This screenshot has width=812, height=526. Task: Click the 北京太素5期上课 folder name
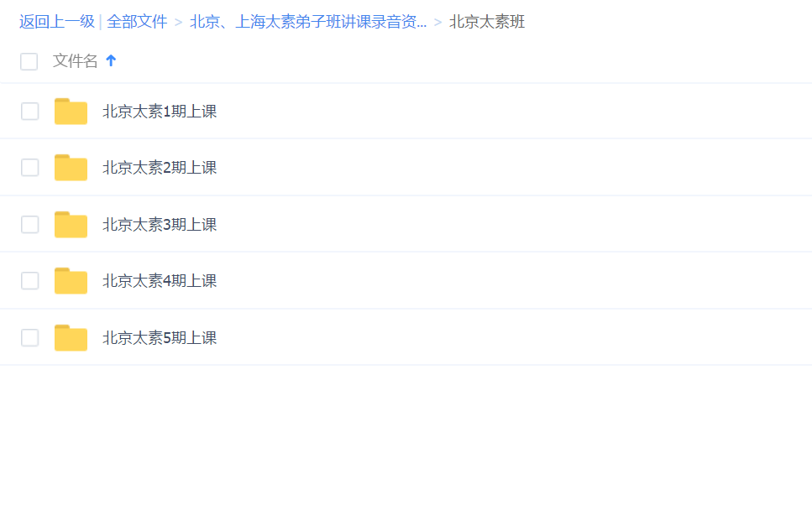[x=160, y=338]
